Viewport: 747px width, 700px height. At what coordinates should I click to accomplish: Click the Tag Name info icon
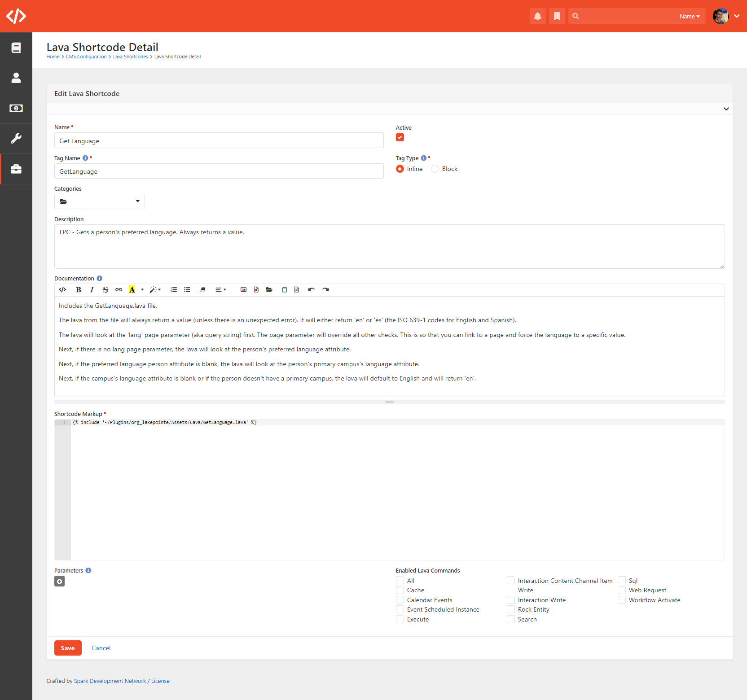[x=85, y=158]
